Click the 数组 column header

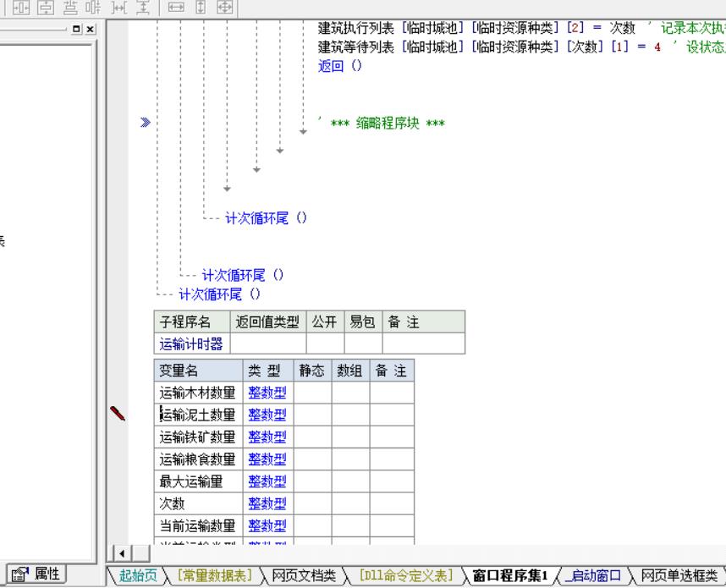pos(350,371)
